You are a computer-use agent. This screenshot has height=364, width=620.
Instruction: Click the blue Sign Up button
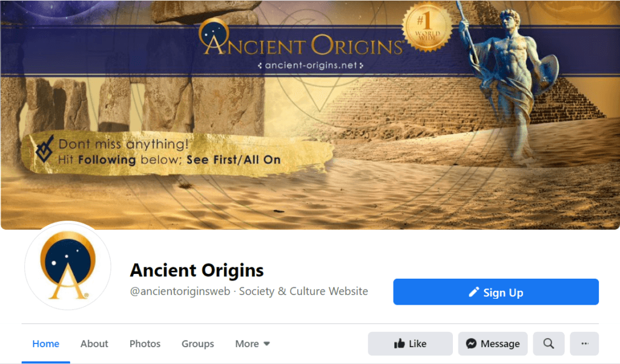(496, 292)
